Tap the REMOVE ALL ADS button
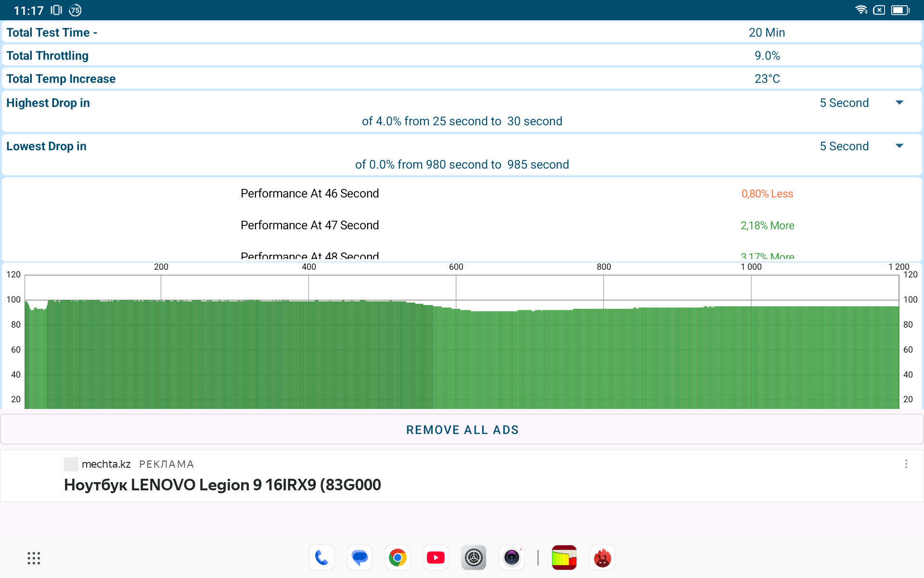 [462, 430]
